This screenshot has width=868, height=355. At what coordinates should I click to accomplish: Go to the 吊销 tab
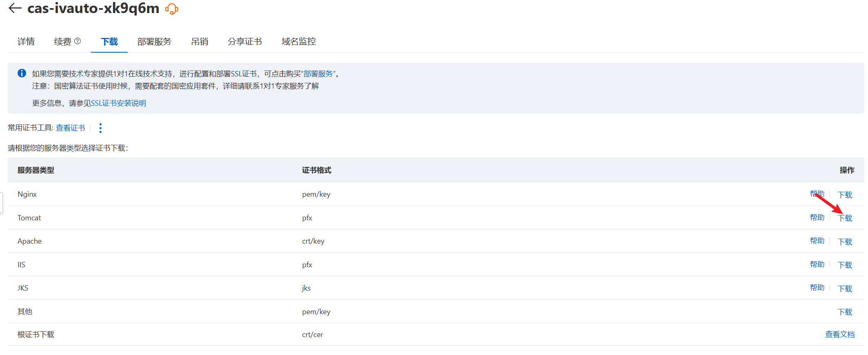[199, 42]
